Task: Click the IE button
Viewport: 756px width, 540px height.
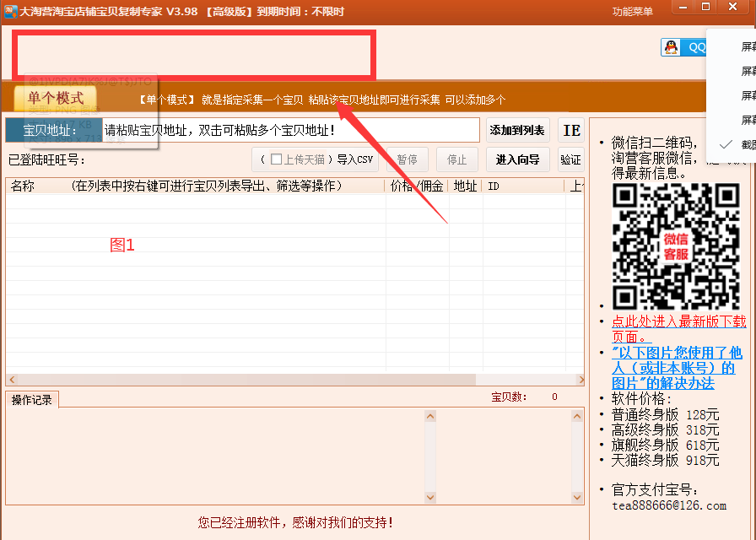Action: (x=571, y=130)
